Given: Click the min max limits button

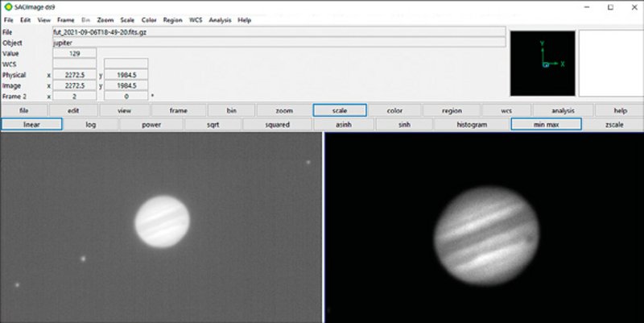Looking at the screenshot, I should point(545,125).
